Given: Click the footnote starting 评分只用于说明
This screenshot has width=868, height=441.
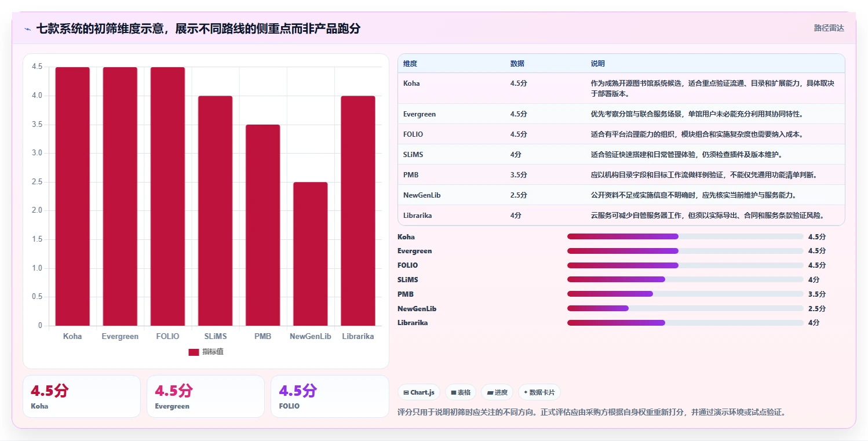Looking at the screenshot, I should [592, 413].
